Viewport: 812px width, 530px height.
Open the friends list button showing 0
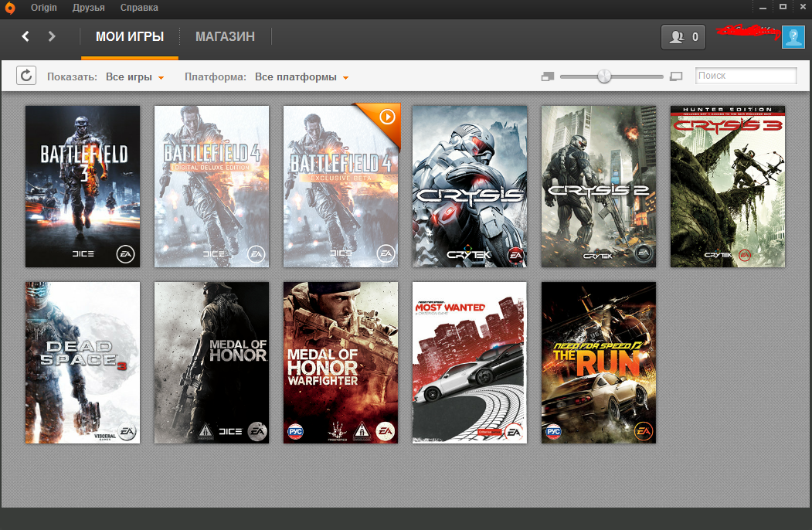click(x=683, y=37)
